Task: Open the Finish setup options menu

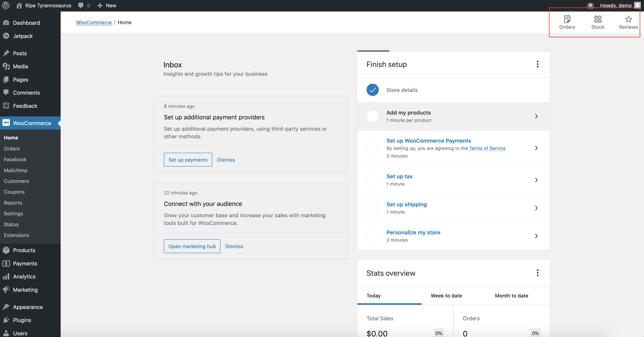Action: pyautogui.click(x=537, y=64)
